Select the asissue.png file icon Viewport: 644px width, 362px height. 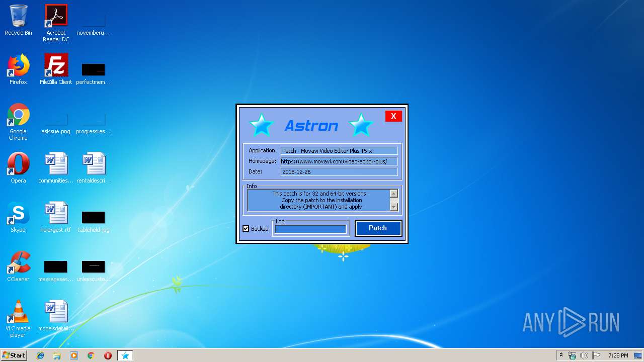pos(56,122)
